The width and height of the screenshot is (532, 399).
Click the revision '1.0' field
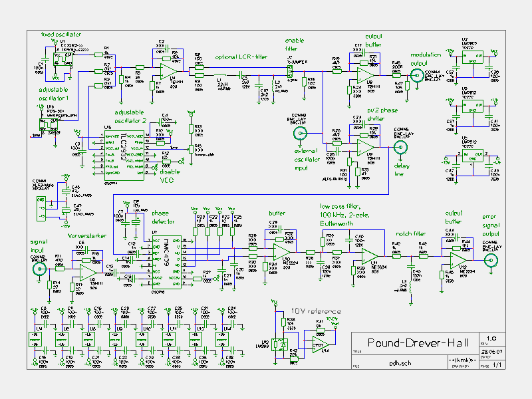491,338
